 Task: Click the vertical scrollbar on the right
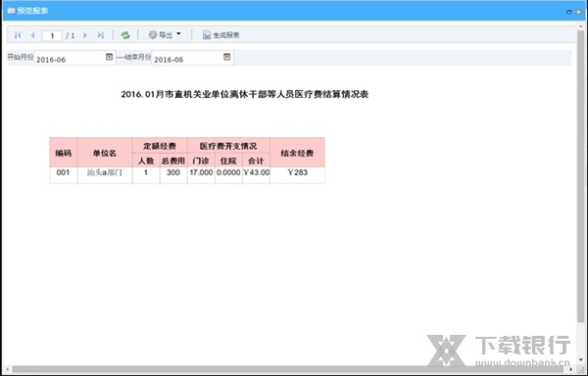[581, 176]
